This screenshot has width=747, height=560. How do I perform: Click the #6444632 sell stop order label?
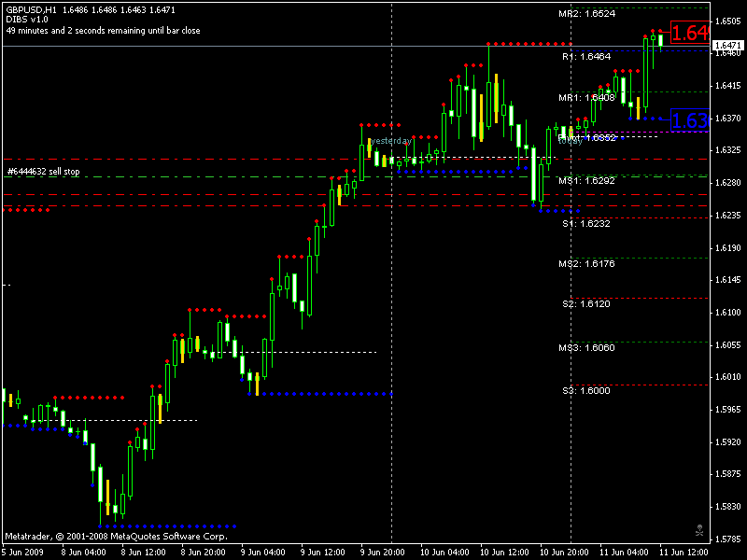click(x=45, y=172)
